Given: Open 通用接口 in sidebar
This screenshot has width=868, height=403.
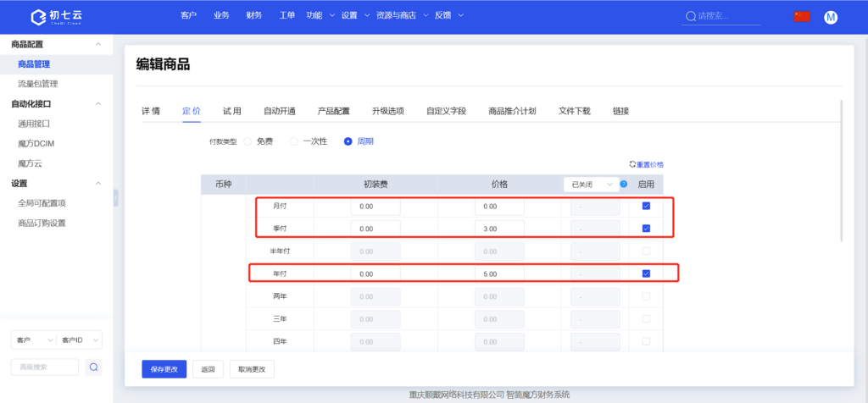Looking at the screenshot, I should pos(34,124).
